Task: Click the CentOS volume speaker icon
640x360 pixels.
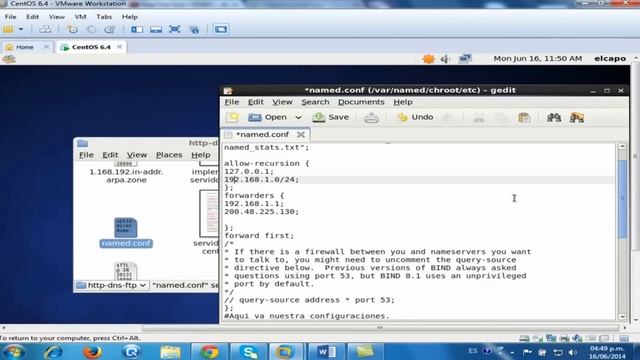Action: [x=445, y=59]
